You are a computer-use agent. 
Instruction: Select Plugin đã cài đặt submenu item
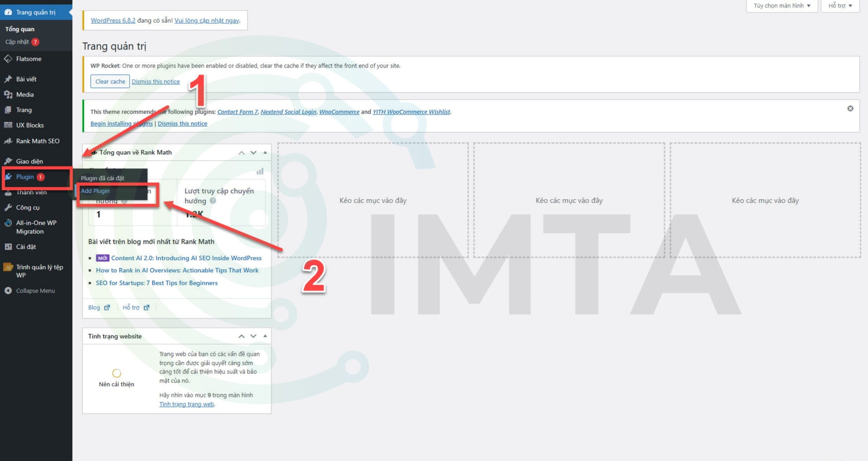(x=103, y=177)
